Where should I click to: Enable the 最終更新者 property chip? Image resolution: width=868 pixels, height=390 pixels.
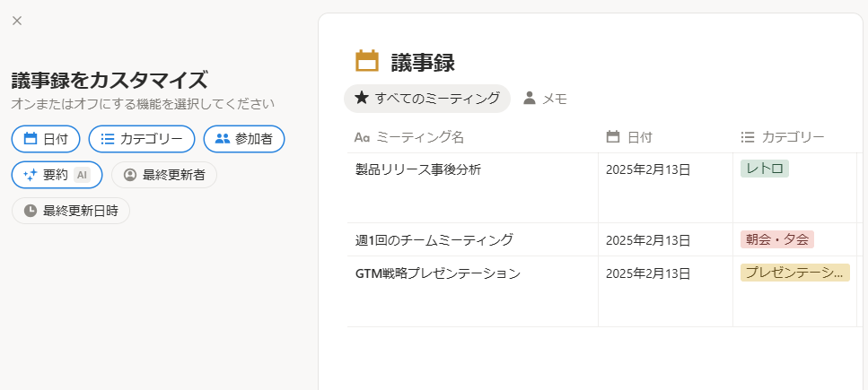coord(164,175)
